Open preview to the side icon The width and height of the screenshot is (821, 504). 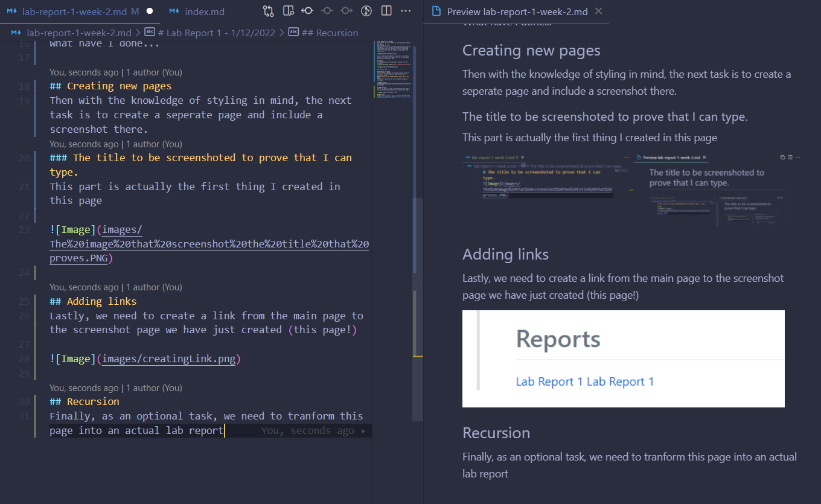click(x=289, y=11)
